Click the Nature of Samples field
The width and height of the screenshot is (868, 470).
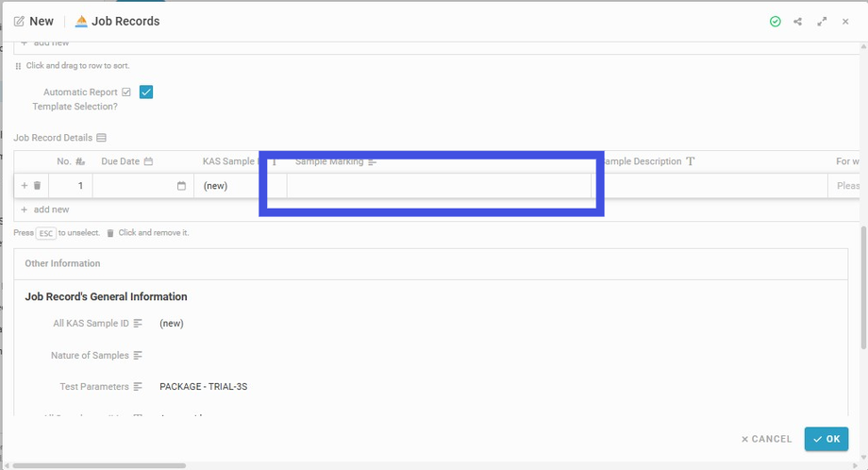[498, 356]
